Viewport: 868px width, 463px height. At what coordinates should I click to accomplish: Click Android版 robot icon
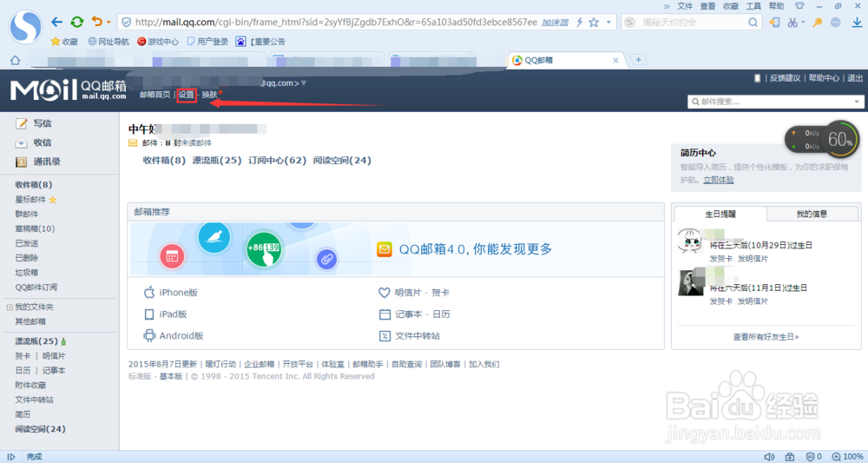149,335
